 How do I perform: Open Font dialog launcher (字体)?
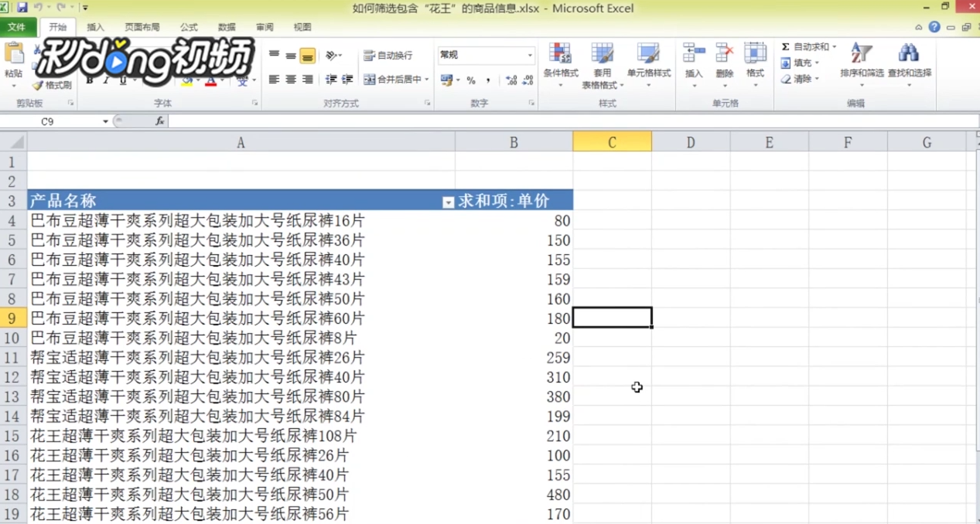(254, 103)
